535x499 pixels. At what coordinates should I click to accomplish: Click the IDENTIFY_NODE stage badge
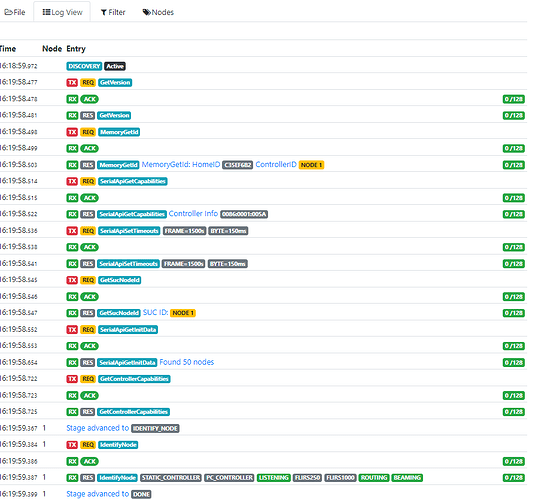pyautogui.click(x=155, y=428)
